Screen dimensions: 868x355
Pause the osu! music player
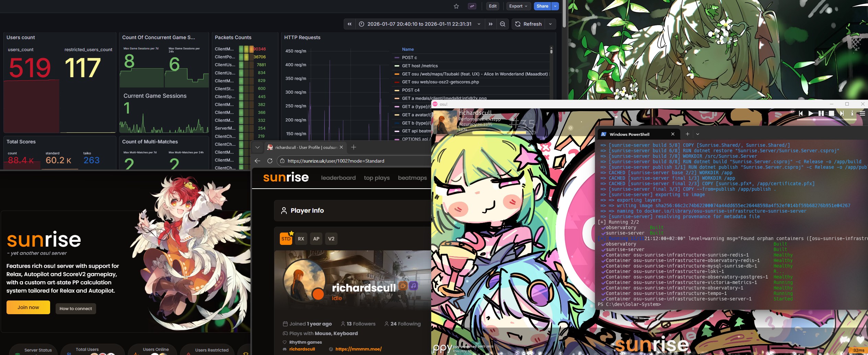tap(821, 113)
